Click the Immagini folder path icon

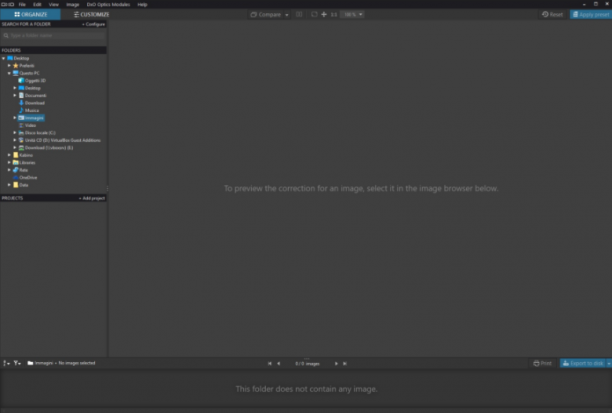coord(30,363)
